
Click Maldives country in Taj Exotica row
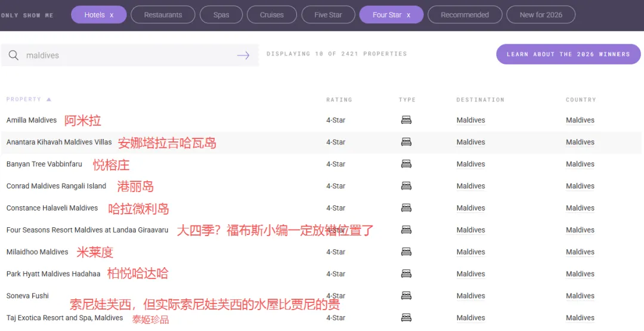pyautogui.click(x=580, y=318)
